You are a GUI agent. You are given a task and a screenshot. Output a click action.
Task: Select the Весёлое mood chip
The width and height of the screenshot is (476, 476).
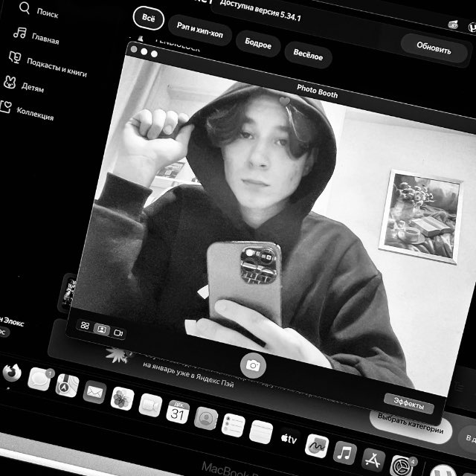tap(307, 56)
